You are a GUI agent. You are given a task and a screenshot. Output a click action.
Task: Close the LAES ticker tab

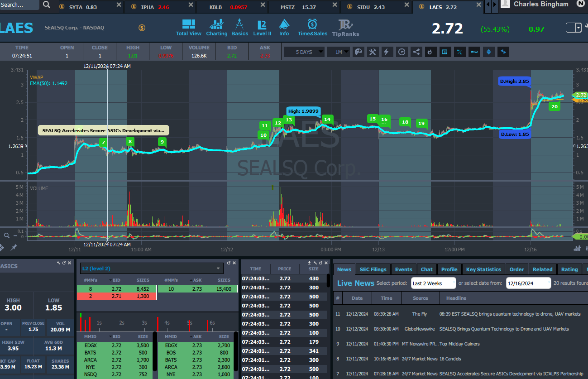pos(478,5)
